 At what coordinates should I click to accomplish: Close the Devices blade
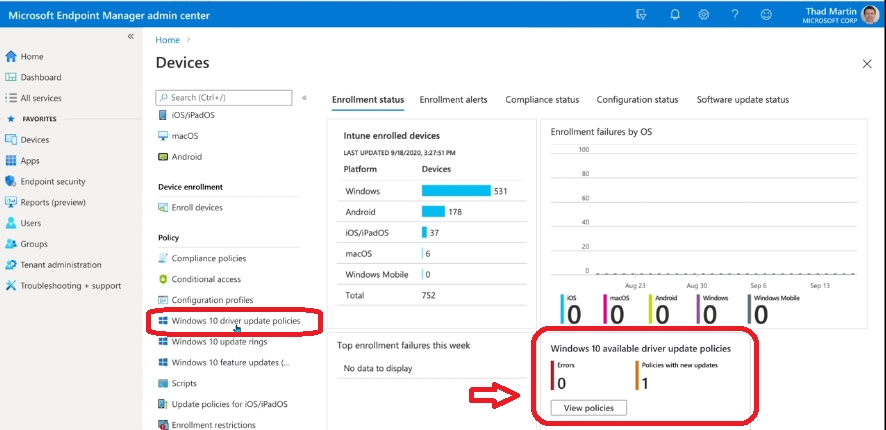pyautogui.click(x=867, y=64)
